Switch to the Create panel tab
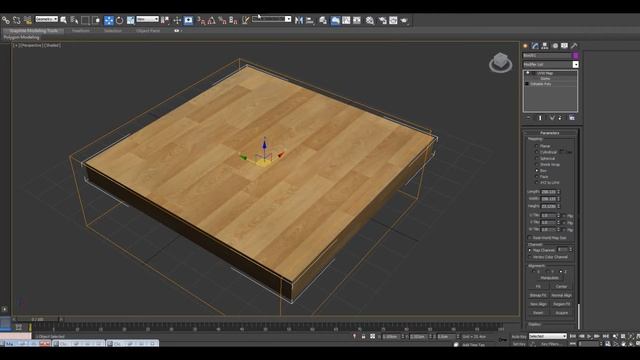The image size is (640, 360). click(x=525, y=46)
